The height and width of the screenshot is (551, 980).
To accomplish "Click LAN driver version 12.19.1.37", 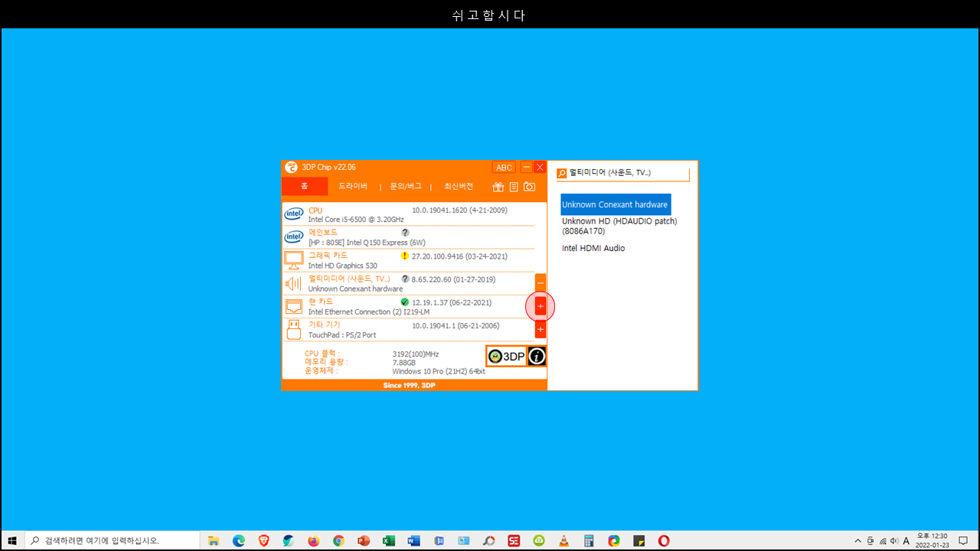I will click(x=452, y=302).
